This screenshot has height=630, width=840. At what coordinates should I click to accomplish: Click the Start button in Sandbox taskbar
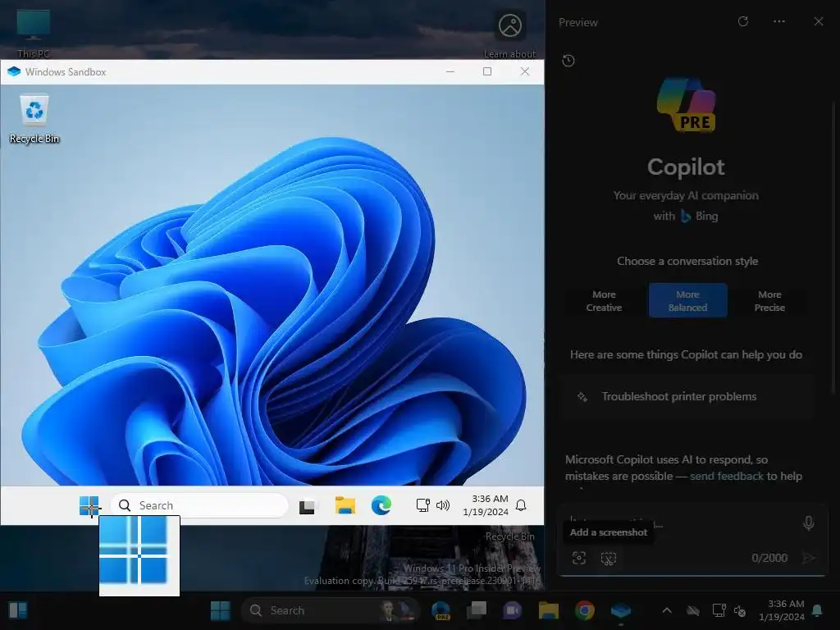tap(89, 505)
